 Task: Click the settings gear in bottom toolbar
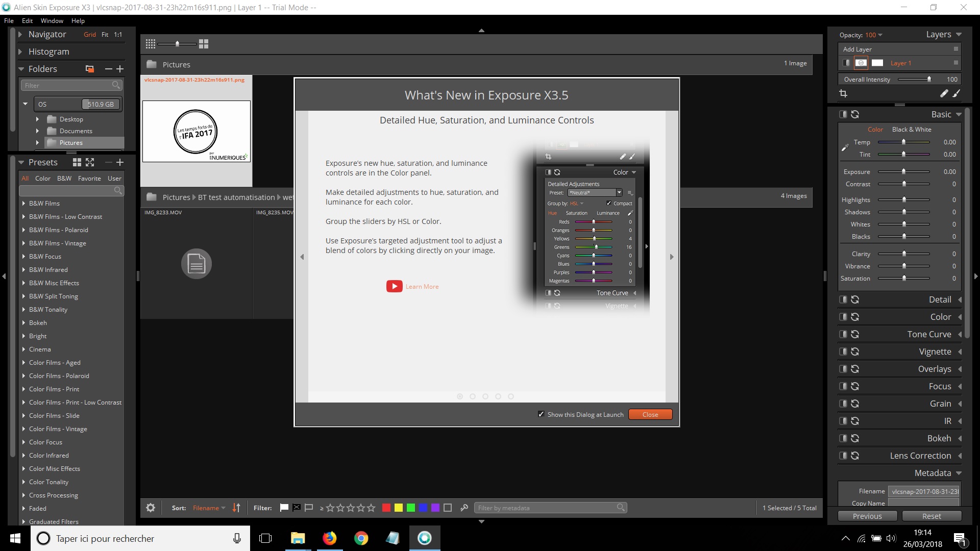151,508
